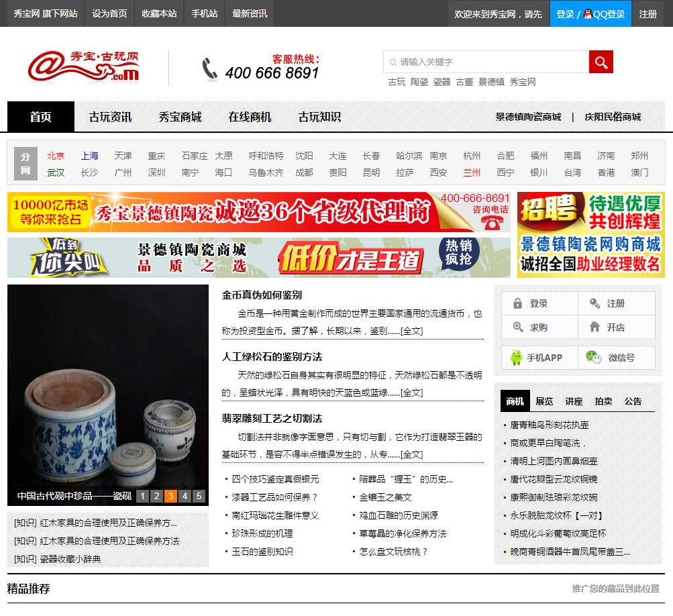Open the 古玩知识 navigation tab
Screen dimensions: 673x616
coord(319,117)
